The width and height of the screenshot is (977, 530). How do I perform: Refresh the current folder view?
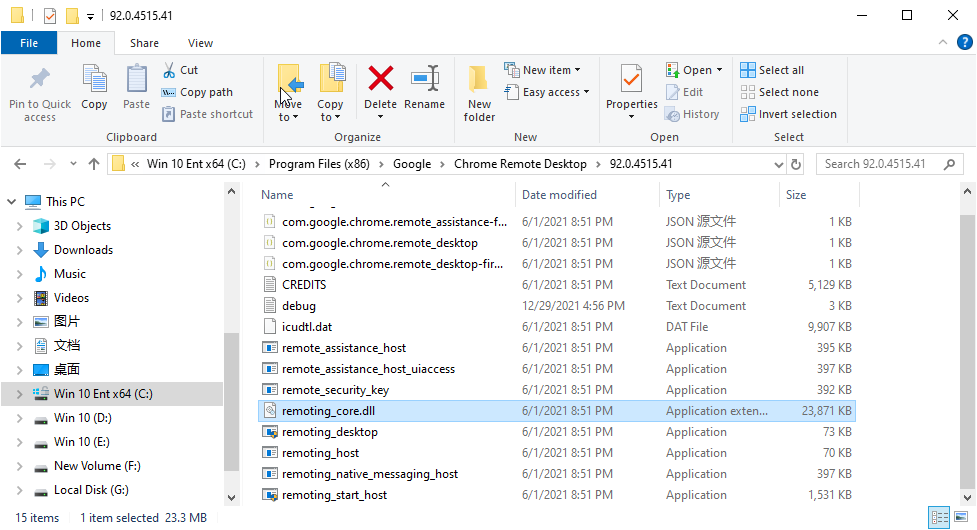tap(796, 164)
